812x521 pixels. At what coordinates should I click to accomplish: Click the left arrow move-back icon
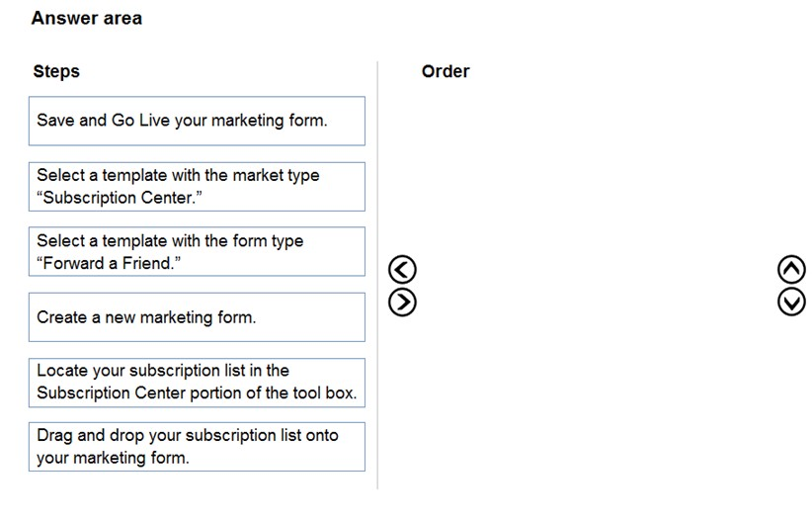click(x=402, y=270)
